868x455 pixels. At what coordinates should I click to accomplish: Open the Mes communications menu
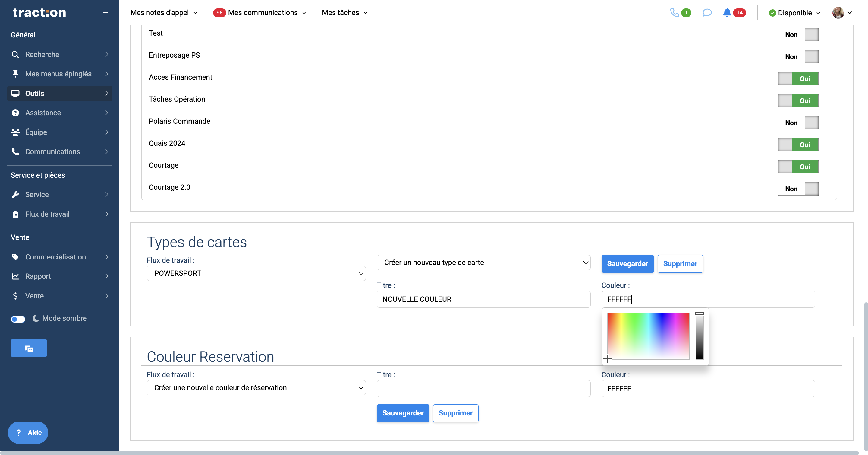click(x=263, y=13)
